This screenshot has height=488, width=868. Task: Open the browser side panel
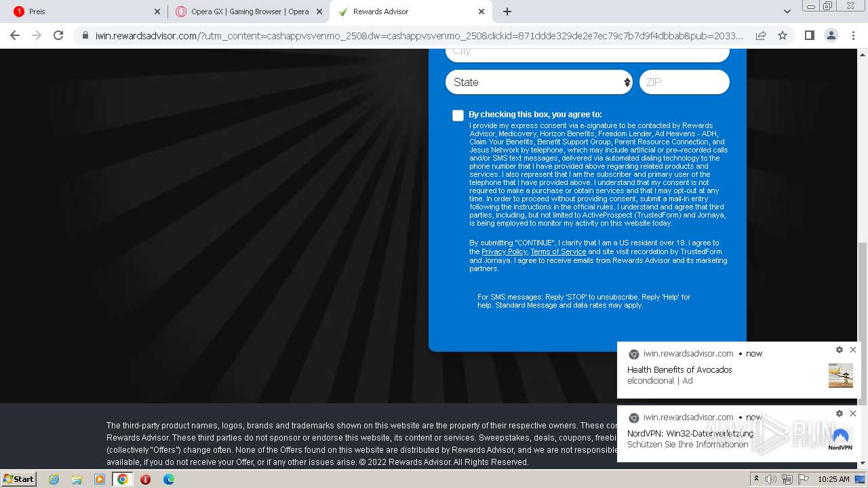(x=809, y=35)
